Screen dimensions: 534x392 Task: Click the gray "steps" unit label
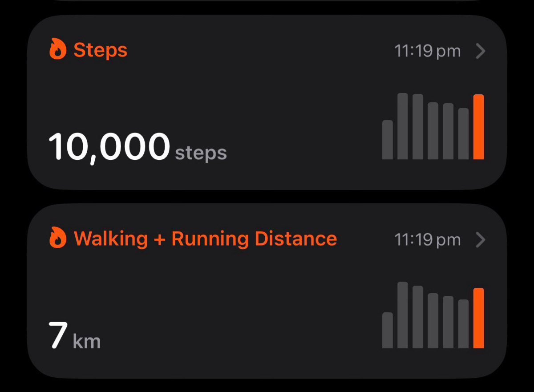[x=201, y=153]
